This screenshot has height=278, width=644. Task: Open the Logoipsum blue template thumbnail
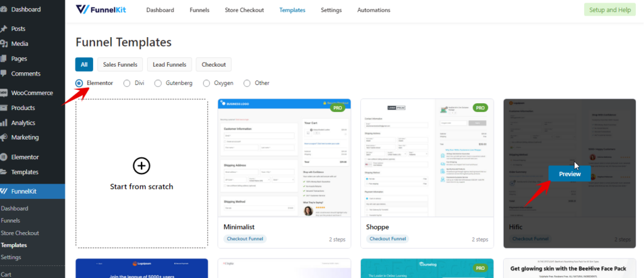(142, 269)
